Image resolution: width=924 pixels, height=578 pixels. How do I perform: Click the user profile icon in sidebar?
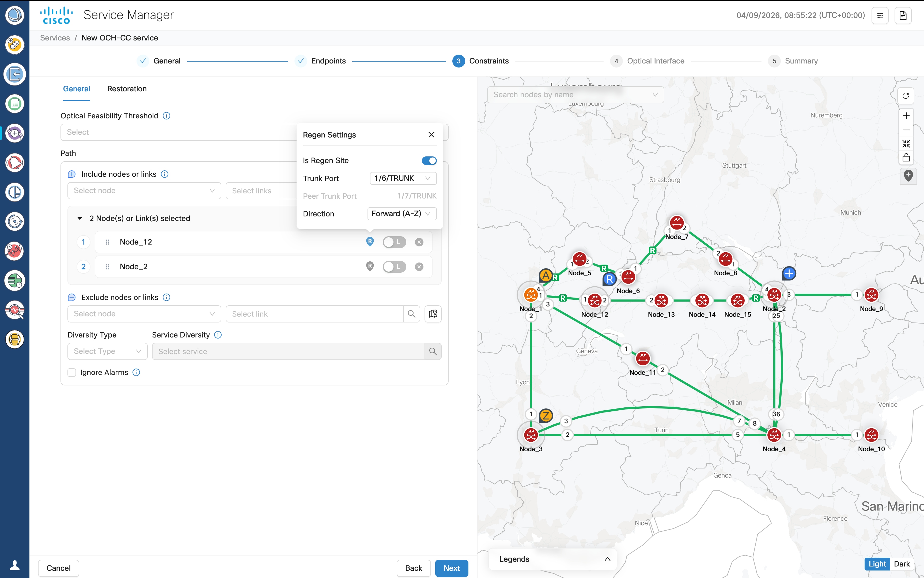click(14, 565)
